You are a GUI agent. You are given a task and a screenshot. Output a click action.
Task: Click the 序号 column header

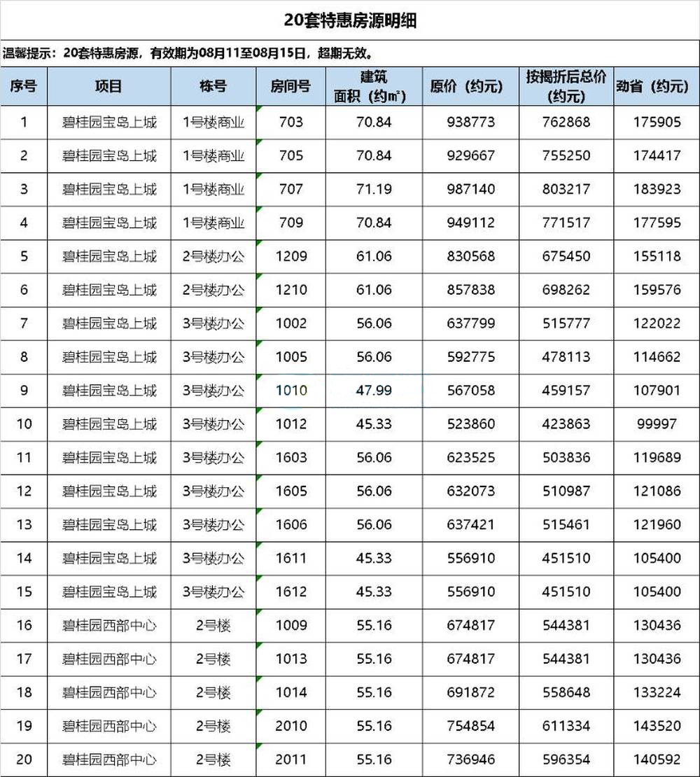click(x=23, y=86)
